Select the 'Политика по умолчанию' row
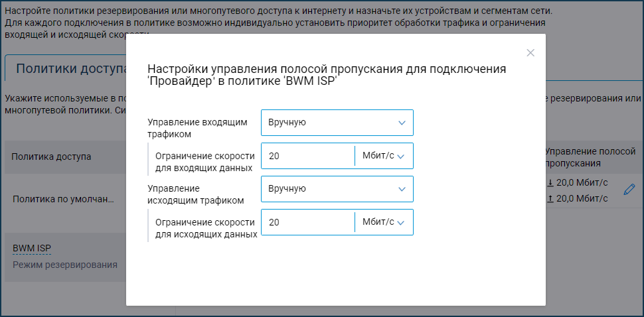 (63, 198)
